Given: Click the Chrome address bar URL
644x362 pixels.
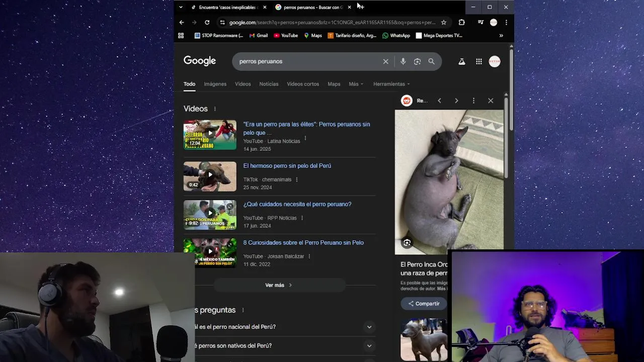Looking at the screenshot, I should pyautogui.click(x=332, y=22).
